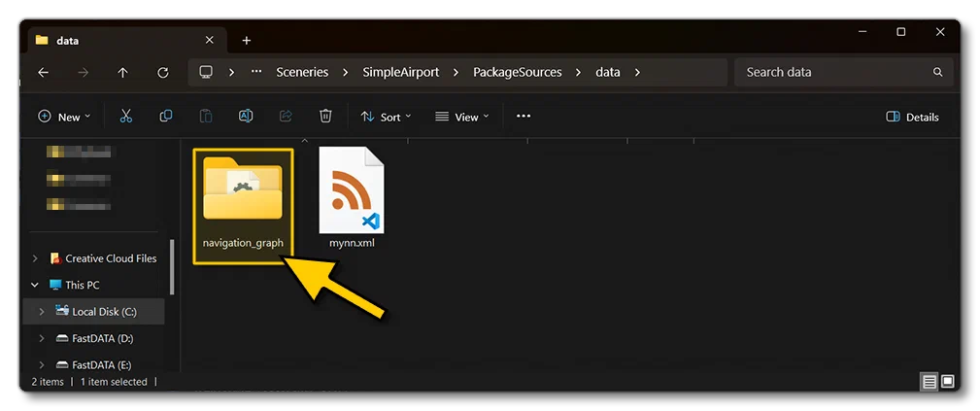The height and width of the screenshot is (411, 980).
Task: Click the 1 item selected status text
Action: click(x=114, y=382)
